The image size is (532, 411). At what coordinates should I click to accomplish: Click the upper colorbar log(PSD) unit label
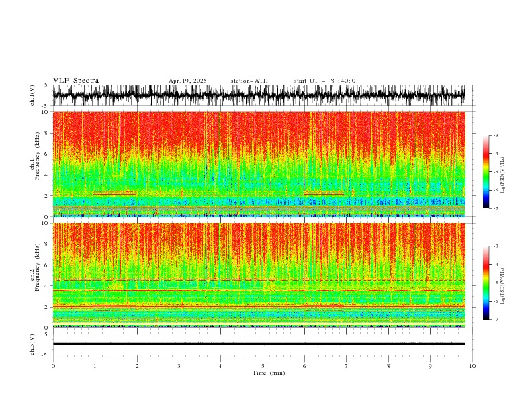(x=502, y=175)
